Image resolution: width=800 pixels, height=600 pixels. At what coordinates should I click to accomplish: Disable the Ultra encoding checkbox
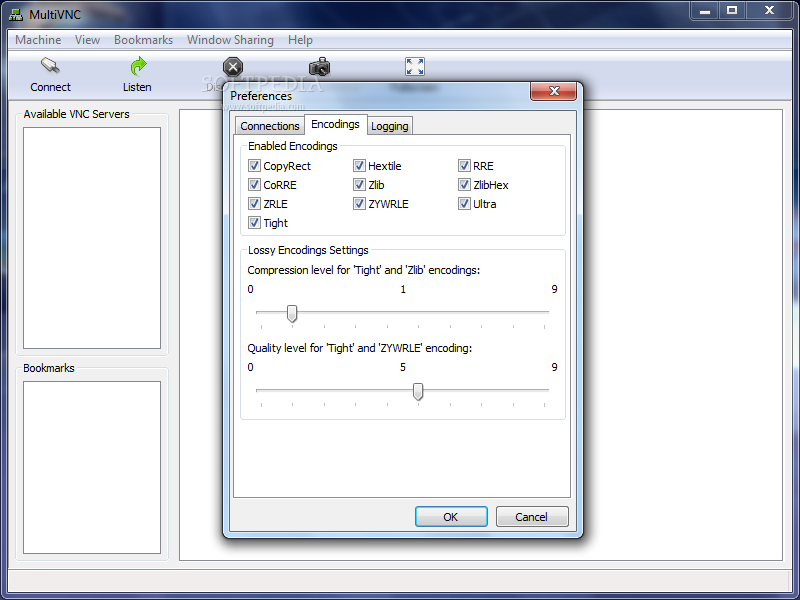464,204
